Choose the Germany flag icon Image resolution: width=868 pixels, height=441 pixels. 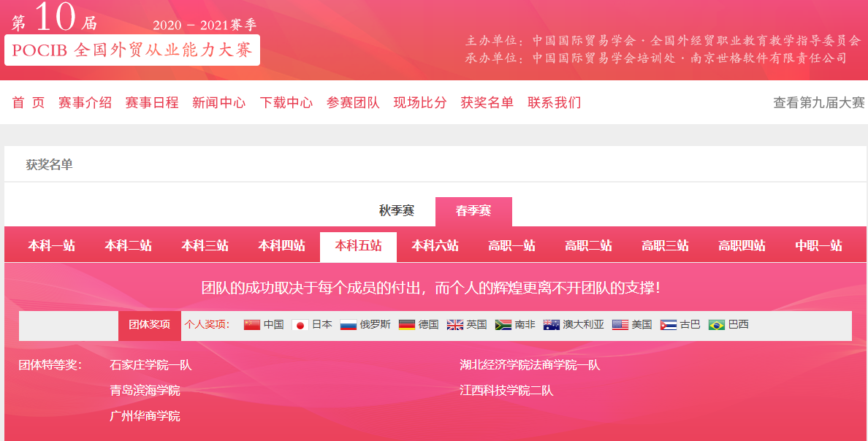coord(407,325)
